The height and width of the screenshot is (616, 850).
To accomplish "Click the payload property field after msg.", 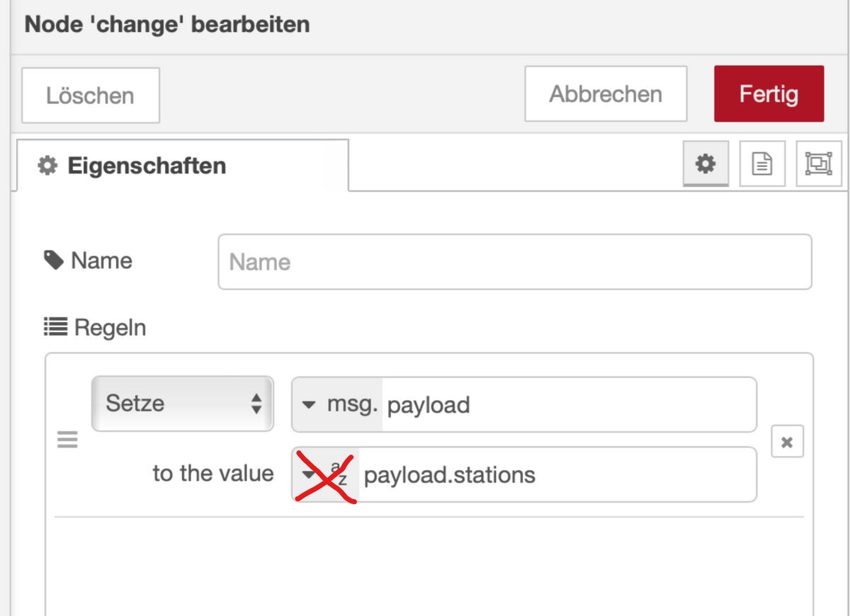I will (569, 405).
